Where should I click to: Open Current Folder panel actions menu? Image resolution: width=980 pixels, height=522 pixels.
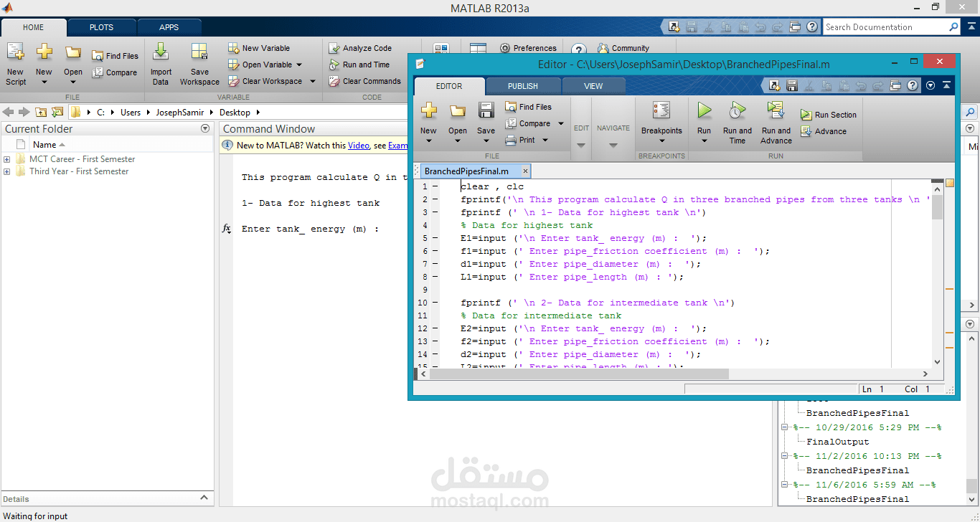click(205, 128)
